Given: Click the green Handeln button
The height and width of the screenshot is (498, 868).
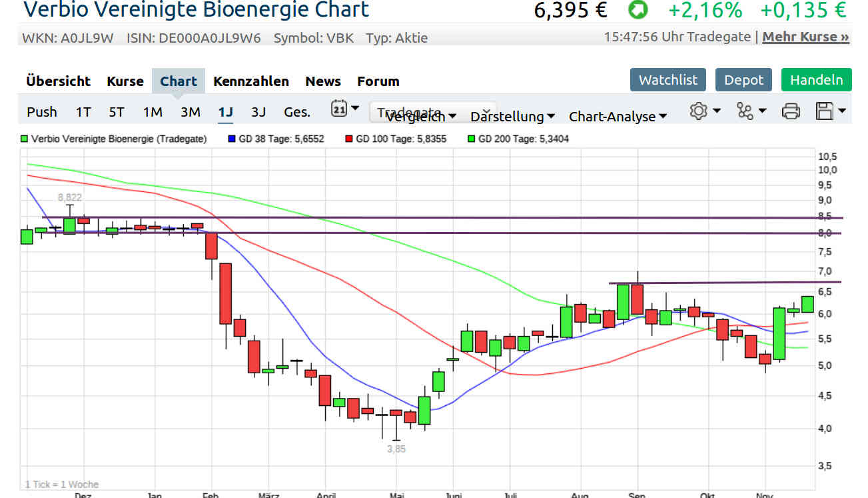Looking at the screenshot, I should coord(817,80).
